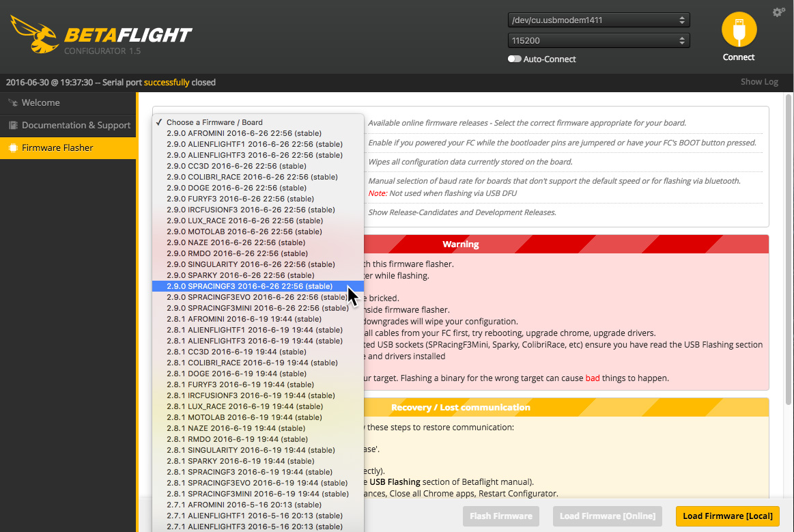Select 2.8.1 ALIENFLIGHTF1 firmware
The image size is (794, 532).
click(x=258, y=331)
